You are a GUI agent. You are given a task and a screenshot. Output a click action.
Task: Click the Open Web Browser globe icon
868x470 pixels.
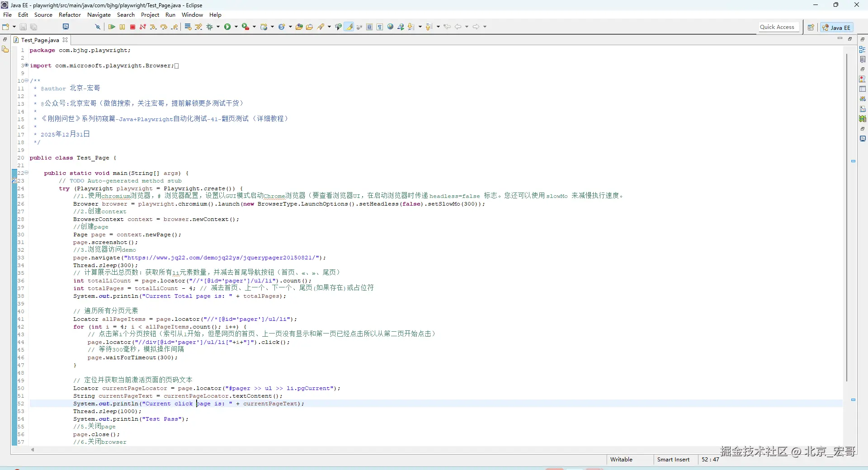coord(390,27)
